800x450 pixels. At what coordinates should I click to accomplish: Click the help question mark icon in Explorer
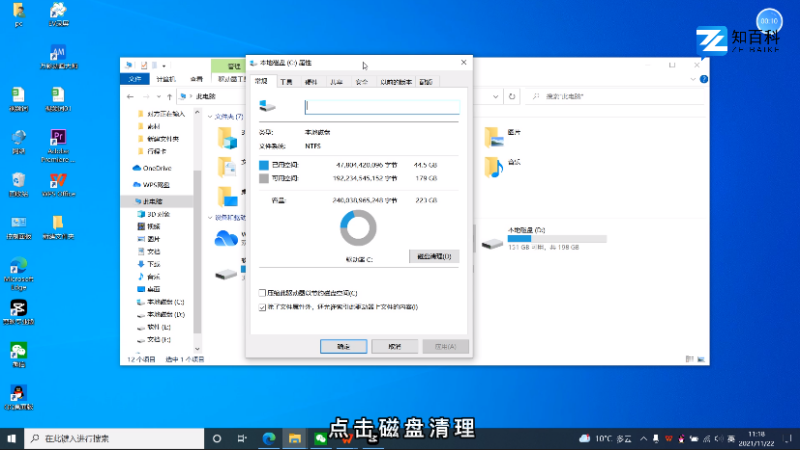(703, 79)
